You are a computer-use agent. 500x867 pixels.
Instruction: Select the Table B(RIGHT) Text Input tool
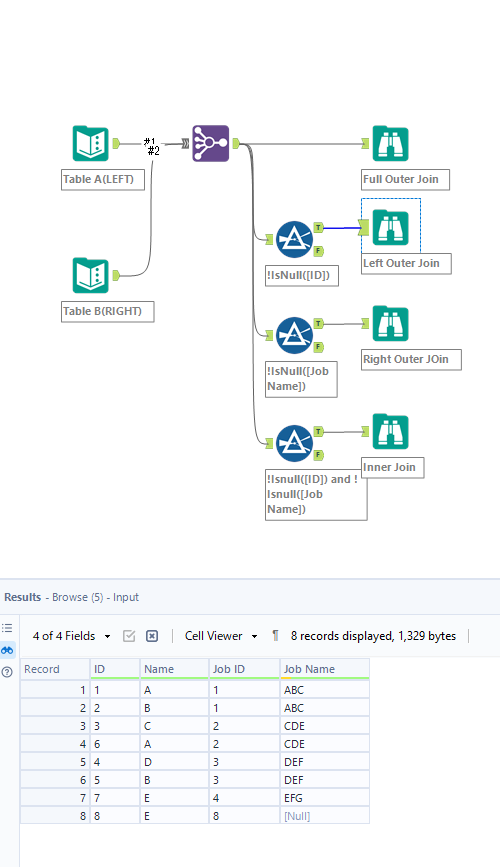click(91, 275)
